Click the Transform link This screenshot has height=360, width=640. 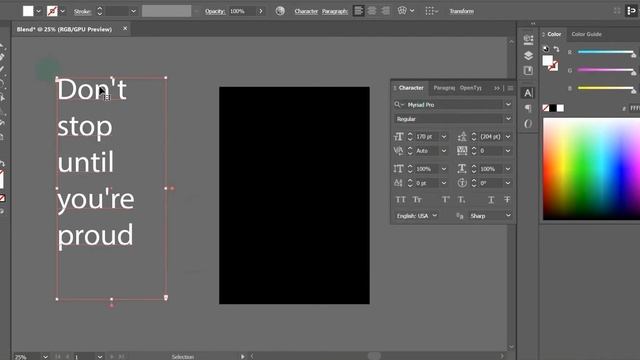(x=462, y=11)
